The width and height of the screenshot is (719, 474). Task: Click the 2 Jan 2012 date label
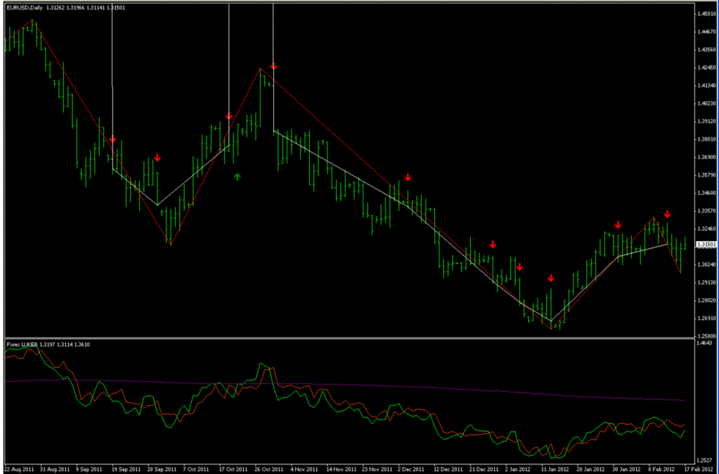click(519, 469)
